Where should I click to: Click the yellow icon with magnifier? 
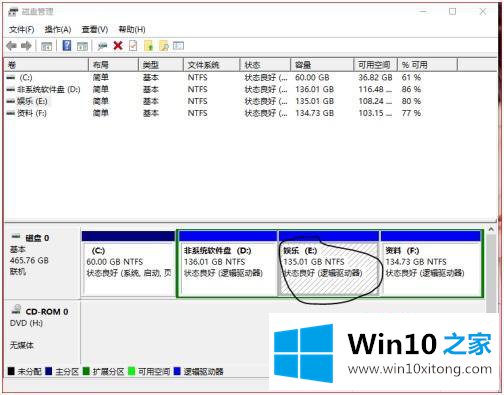coord(164,46)
